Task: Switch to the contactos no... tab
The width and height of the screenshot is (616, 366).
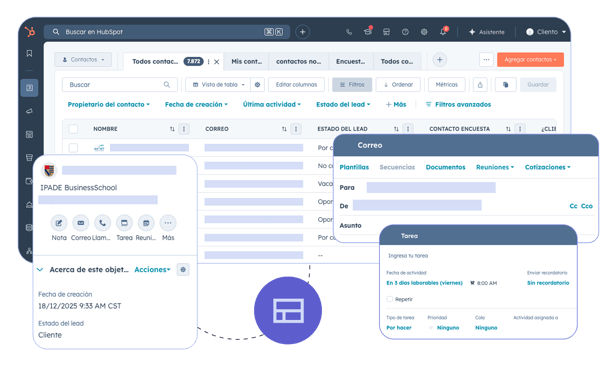Action: point(299,61)
